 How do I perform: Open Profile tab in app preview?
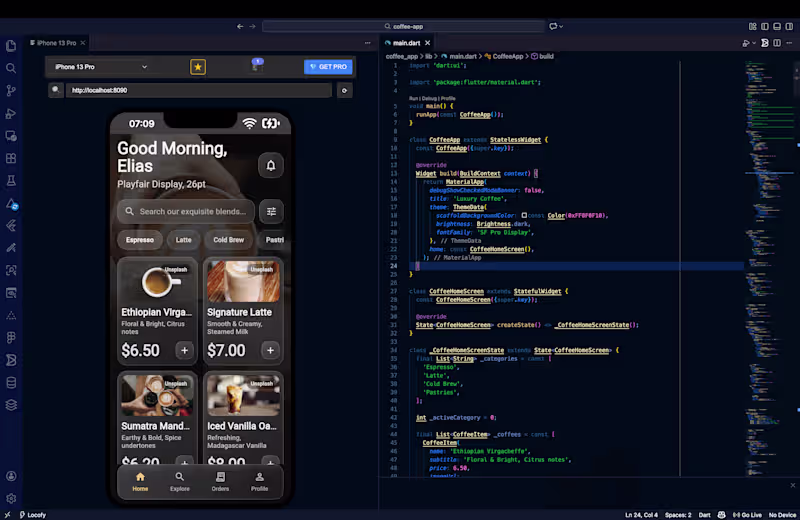[259, 482]
